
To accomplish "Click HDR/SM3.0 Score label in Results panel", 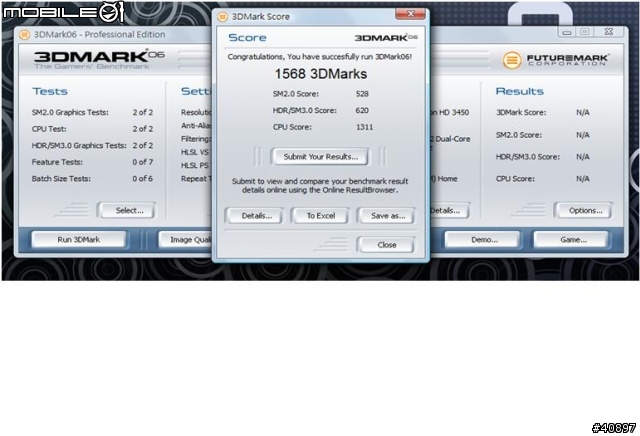I will click(x=527, y=157).
